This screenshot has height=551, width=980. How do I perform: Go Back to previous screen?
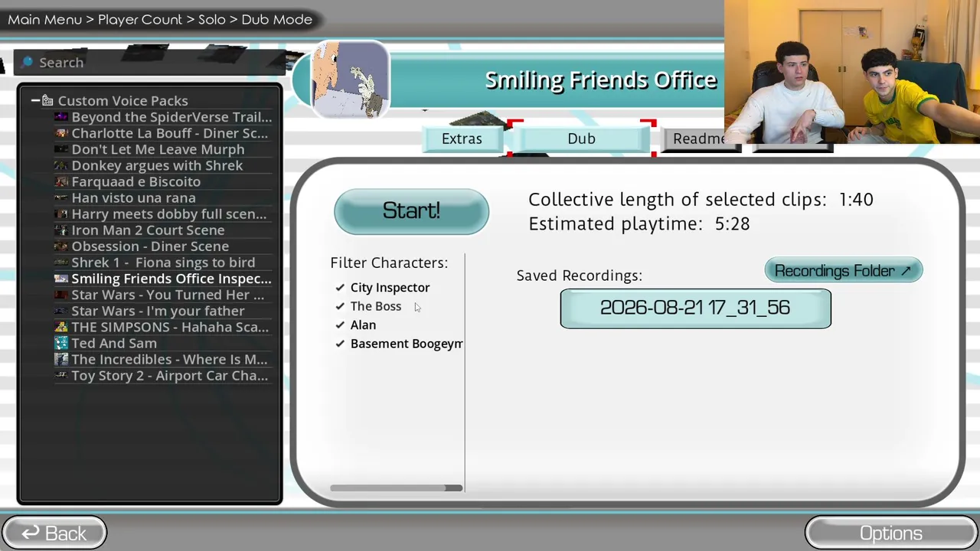[54, 533]
